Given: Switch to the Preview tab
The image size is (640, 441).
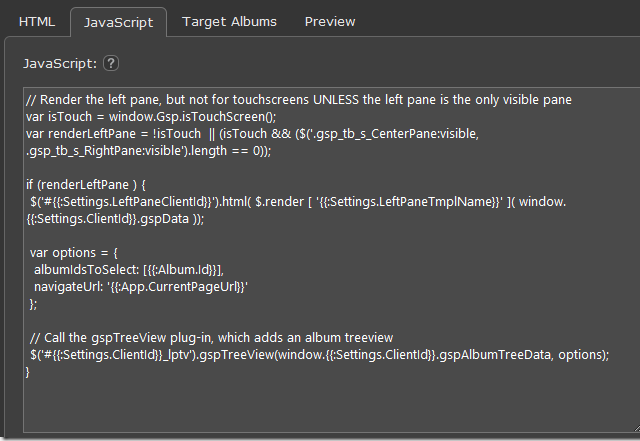Looking at the screenshot, I should (330, 22).
